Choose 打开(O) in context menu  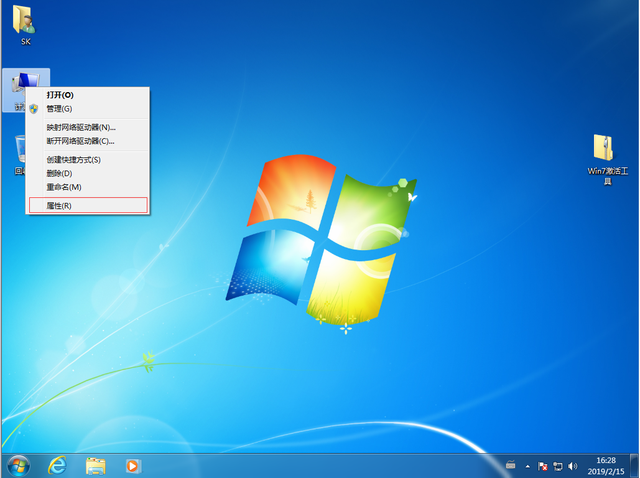(87, 95)
